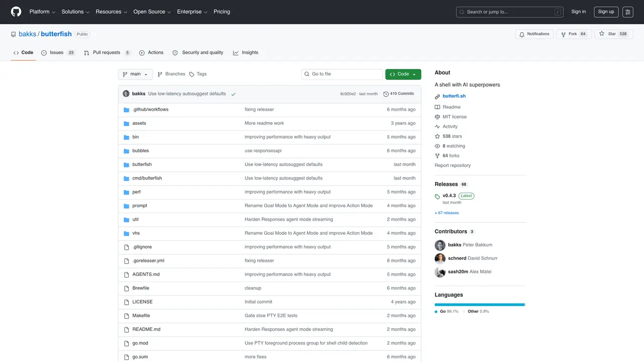The height and width of the screenshot is (362, 644).
Task: Click the bakks contributor avatar
Action: [440, 245]
